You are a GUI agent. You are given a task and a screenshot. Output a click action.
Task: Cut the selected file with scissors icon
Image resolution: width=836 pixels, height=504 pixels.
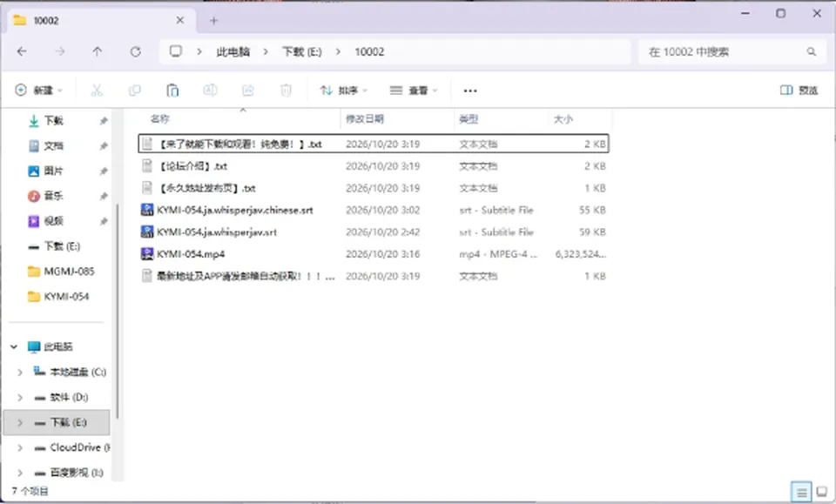97,91
